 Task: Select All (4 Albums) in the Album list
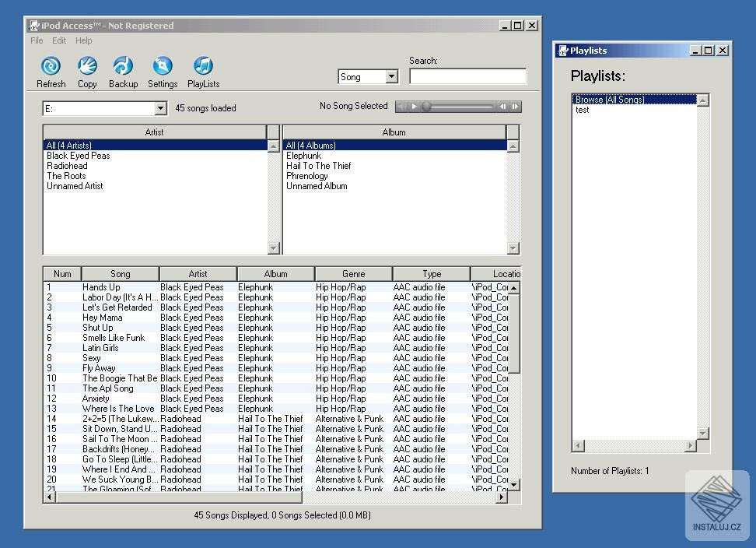(395, 146)
